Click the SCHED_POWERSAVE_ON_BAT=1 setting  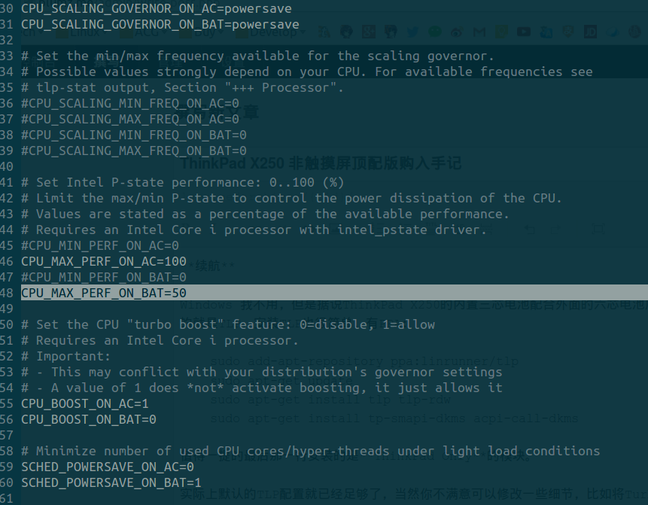[111, 483]
